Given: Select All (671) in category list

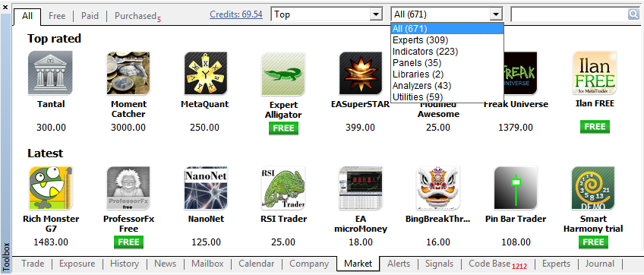Looking at the screenshot, I should coord(447,28).
